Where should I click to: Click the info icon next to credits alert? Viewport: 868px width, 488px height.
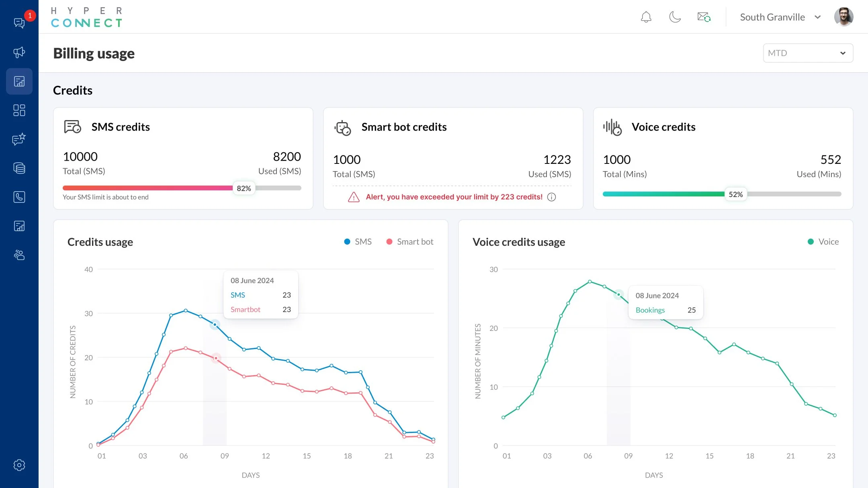click(552, 197)
